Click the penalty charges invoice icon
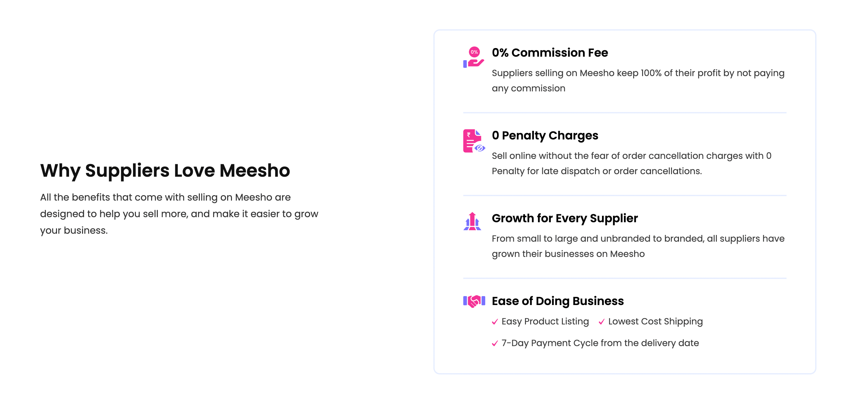Screen dimensions: 868x398 [474, 141]
